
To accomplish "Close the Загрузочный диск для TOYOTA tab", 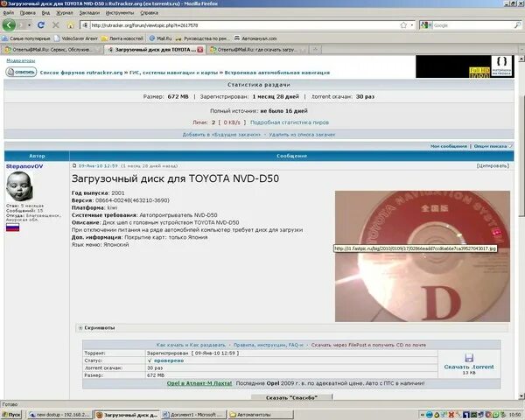I will click(200, 50).
